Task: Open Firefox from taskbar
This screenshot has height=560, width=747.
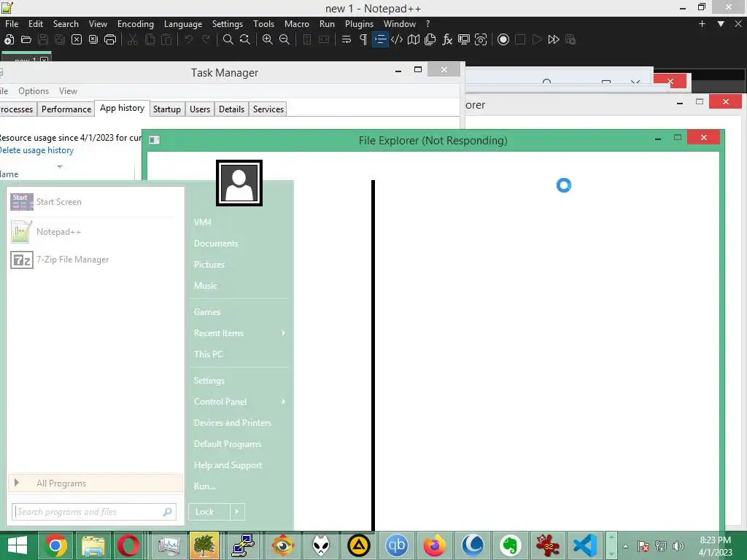Action: 434,545
